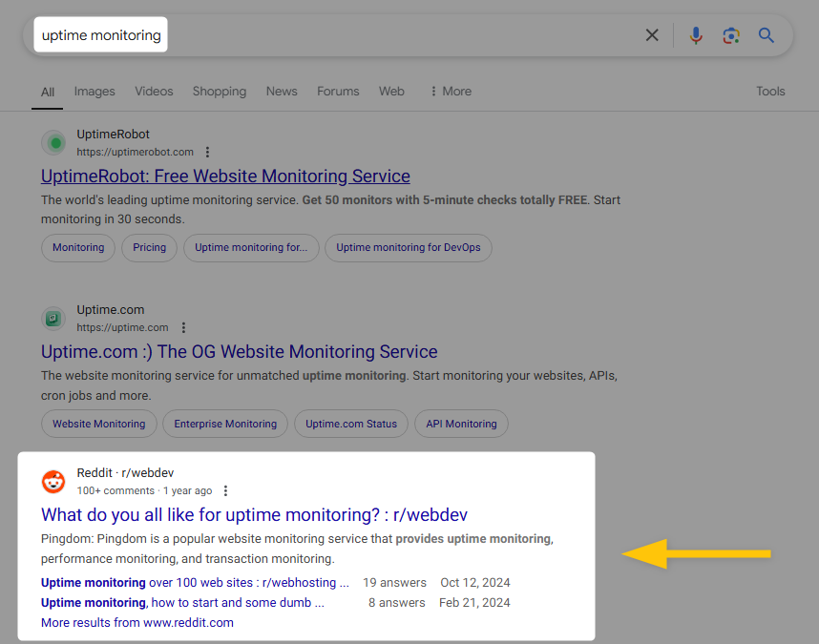The image size is (819, 644).
Task: Open Uptime monitoring, how to start link
Action: 182,603
